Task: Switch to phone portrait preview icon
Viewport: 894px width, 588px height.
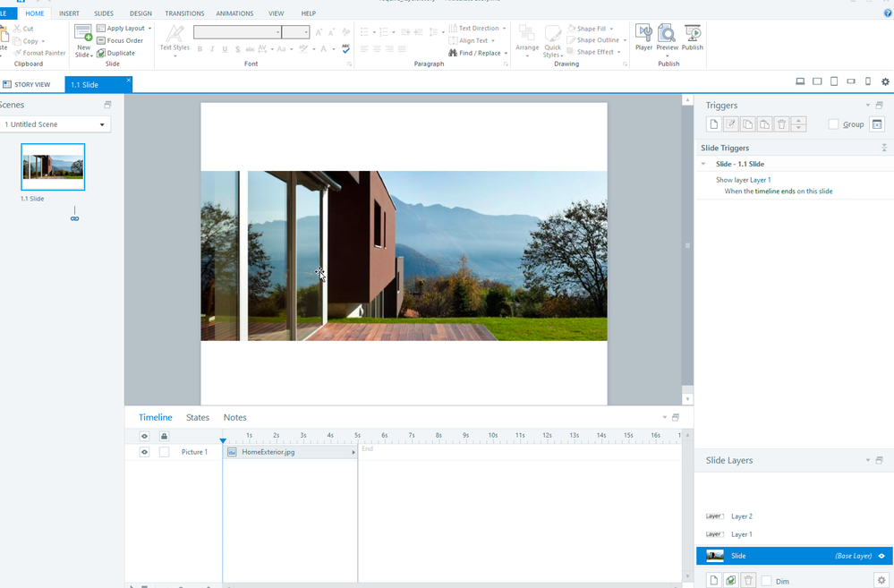Action: 867,82
